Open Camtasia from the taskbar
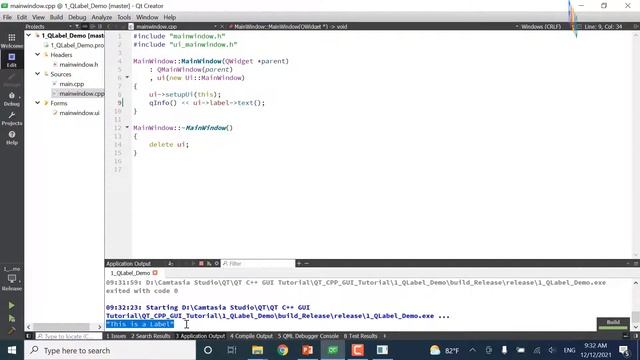Screen dimensions: 640x360 pyautogui.click(x=358, y=350)
